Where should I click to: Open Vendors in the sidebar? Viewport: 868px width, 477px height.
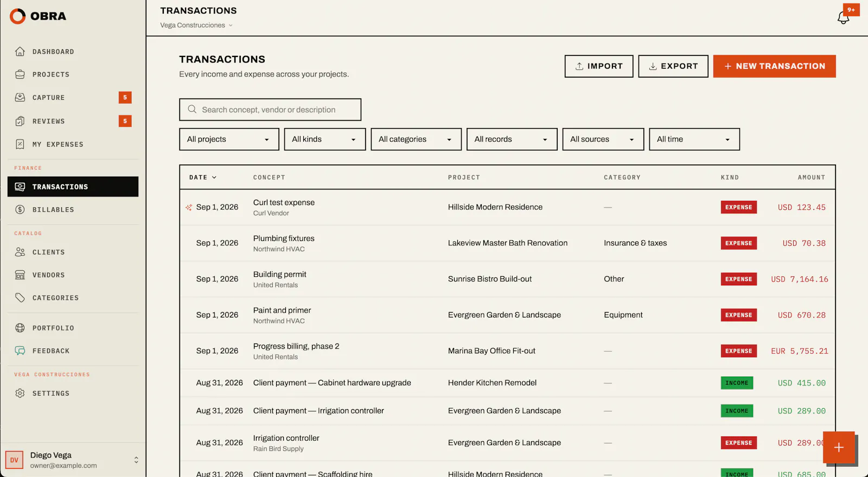click(73, 275)
